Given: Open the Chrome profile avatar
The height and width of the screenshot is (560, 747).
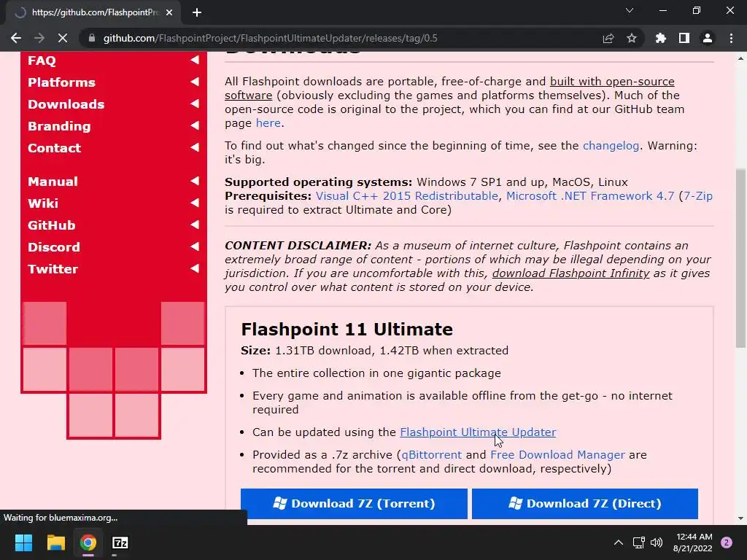Looking at the screenshot, I should tap(708, 38).
